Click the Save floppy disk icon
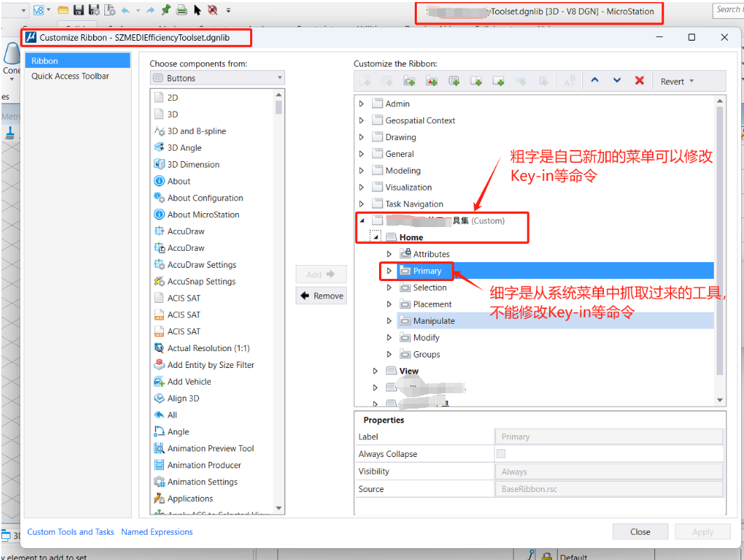 coord(78,10)
